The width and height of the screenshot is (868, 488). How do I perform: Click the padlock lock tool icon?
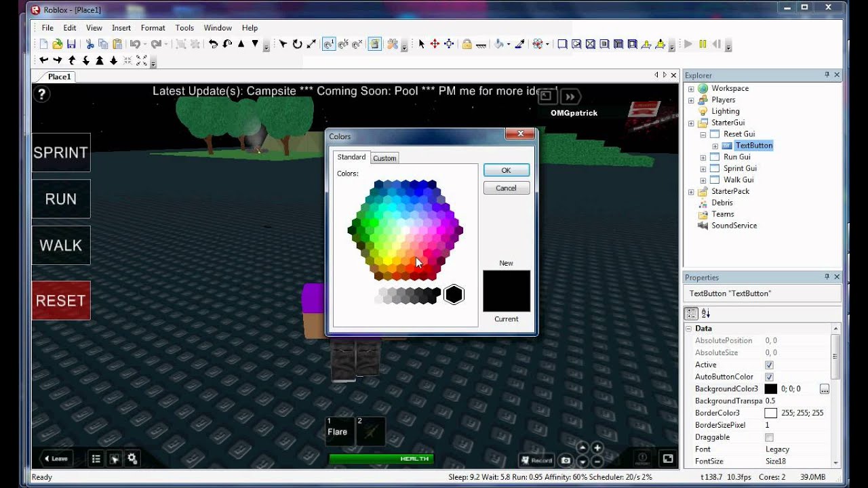click(x=467, y=44)
